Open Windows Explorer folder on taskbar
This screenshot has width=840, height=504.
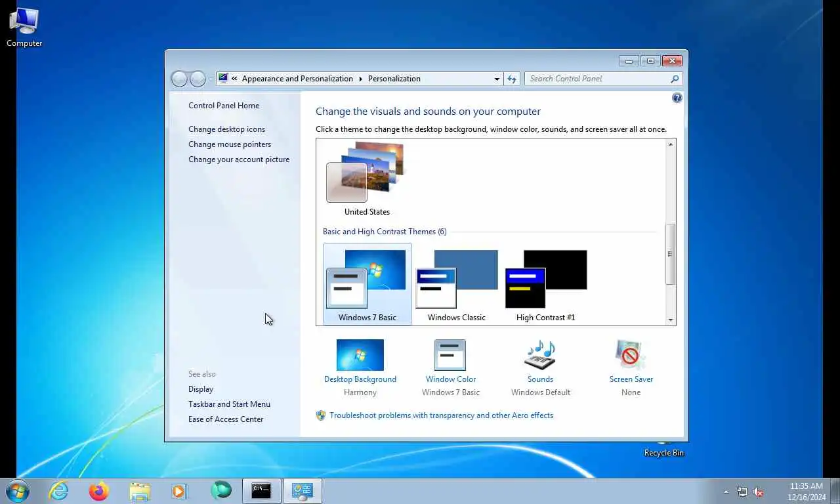click(x=139, y=491)
